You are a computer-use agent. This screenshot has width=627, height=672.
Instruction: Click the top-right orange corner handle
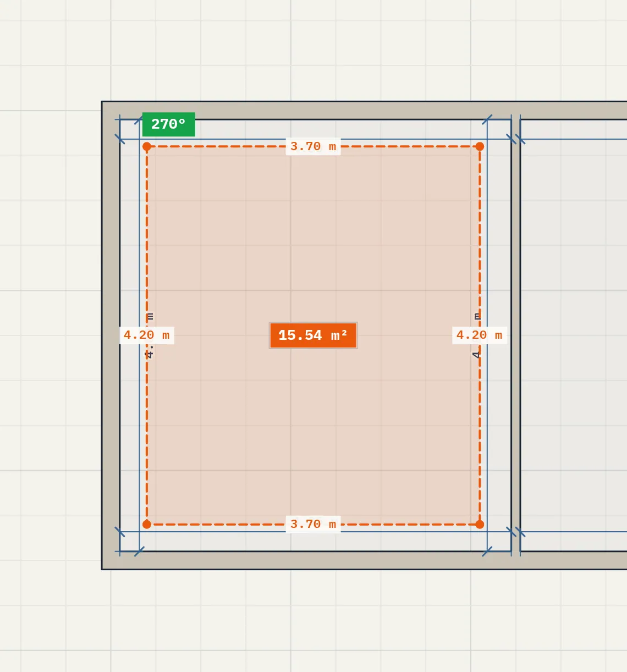click(480, 146)
